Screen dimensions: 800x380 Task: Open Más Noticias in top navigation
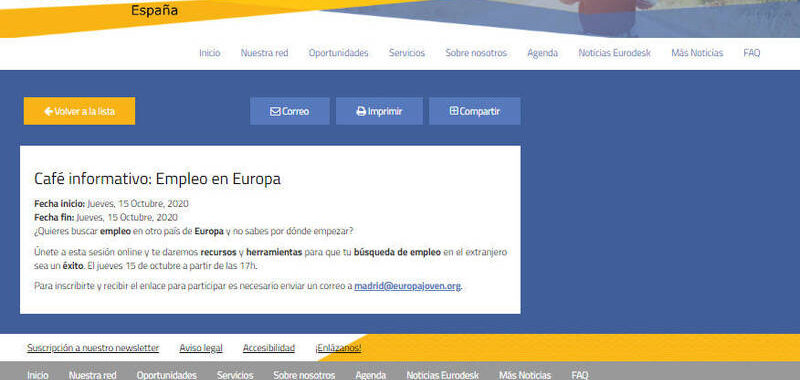[697, 53]
